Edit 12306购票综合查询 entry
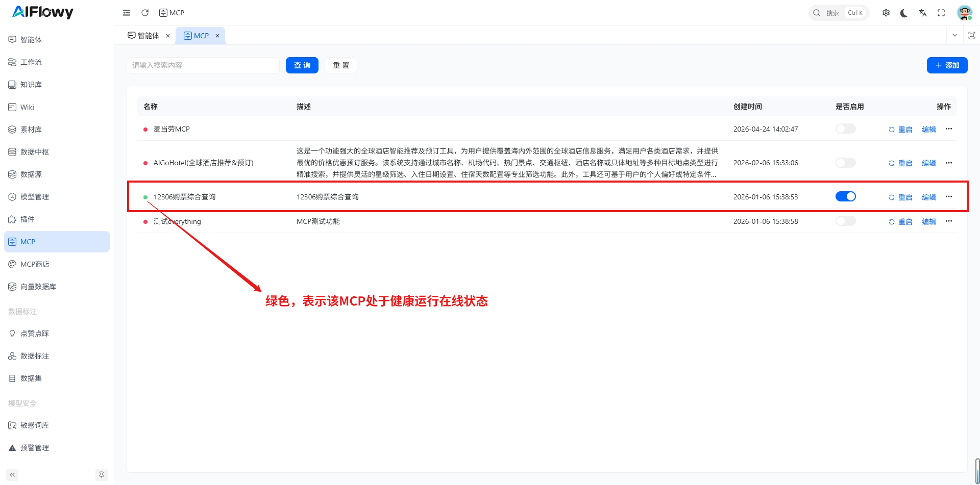 click(929, 197)
